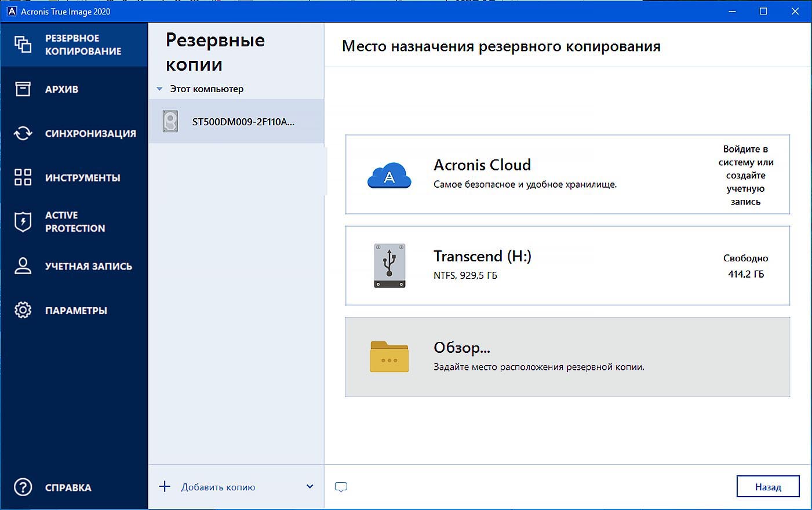Click the feedback speech bubble icon
The width and height of the screenshot is (812, 510).
coord(341,487)
